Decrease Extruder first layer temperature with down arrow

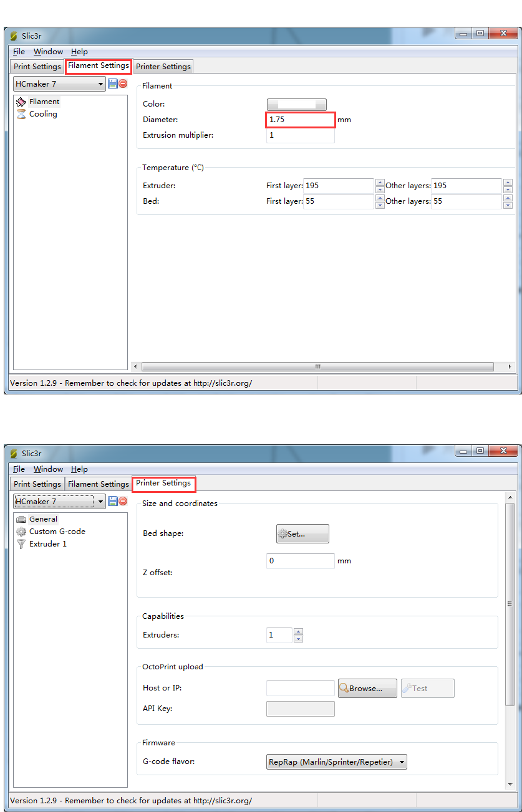(380, 189)
